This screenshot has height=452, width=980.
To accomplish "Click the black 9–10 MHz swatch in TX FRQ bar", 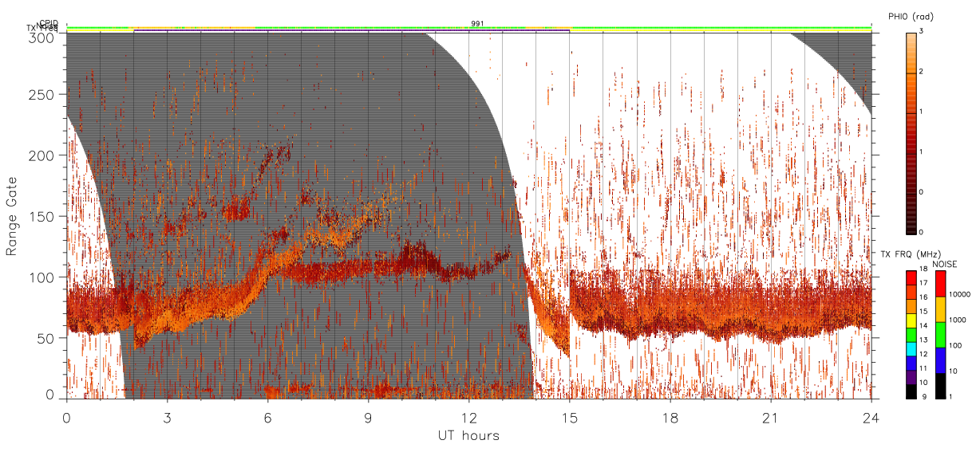I will (911, 391).
